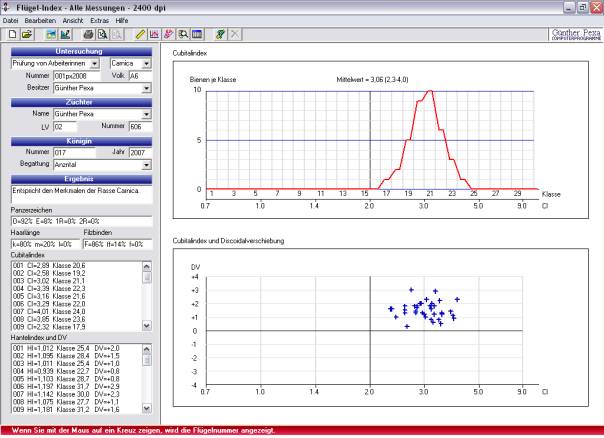Click the table grid toolbar icon
The image size is (604, 438).
point(199,34)
